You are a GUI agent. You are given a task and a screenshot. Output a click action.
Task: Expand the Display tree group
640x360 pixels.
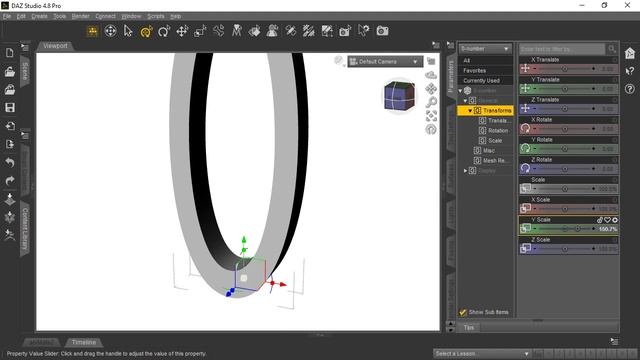(x=465, y=171)
